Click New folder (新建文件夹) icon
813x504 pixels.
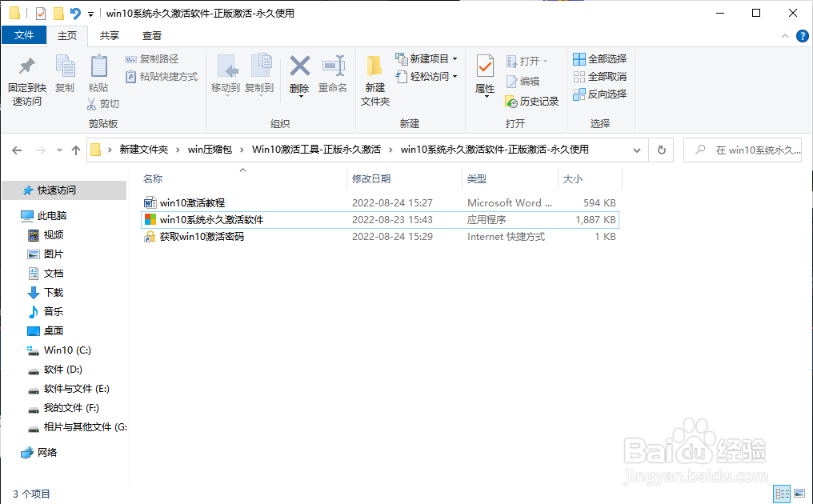click(x=374, y=66)
